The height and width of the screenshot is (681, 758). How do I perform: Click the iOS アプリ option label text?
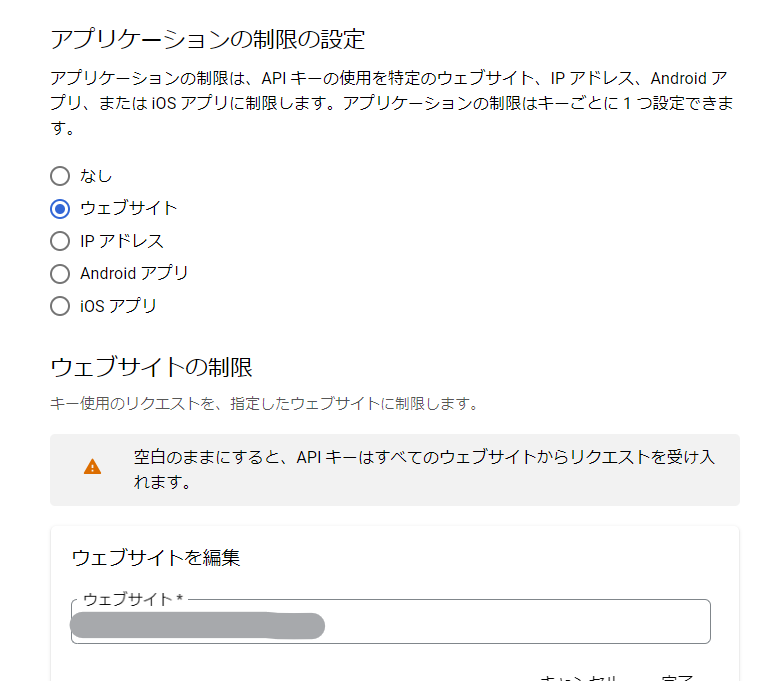point(118,306)
